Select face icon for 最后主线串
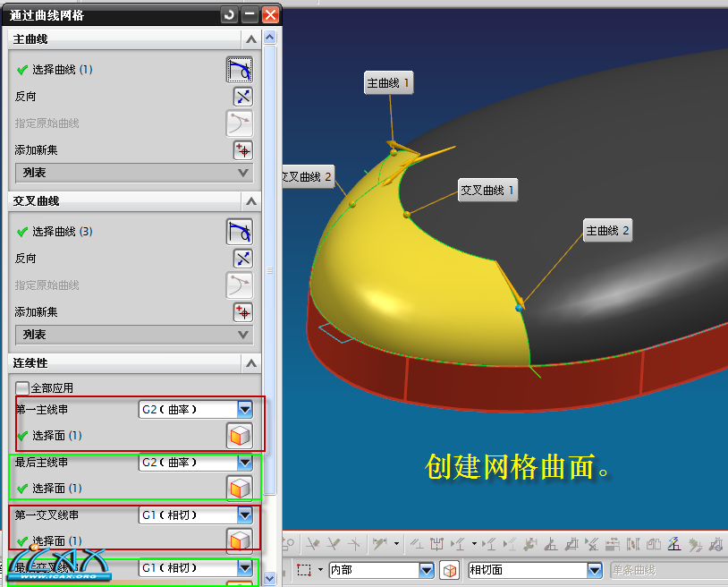Image resolution: width=728 pixels, height=587 pixels. [240, 488]
